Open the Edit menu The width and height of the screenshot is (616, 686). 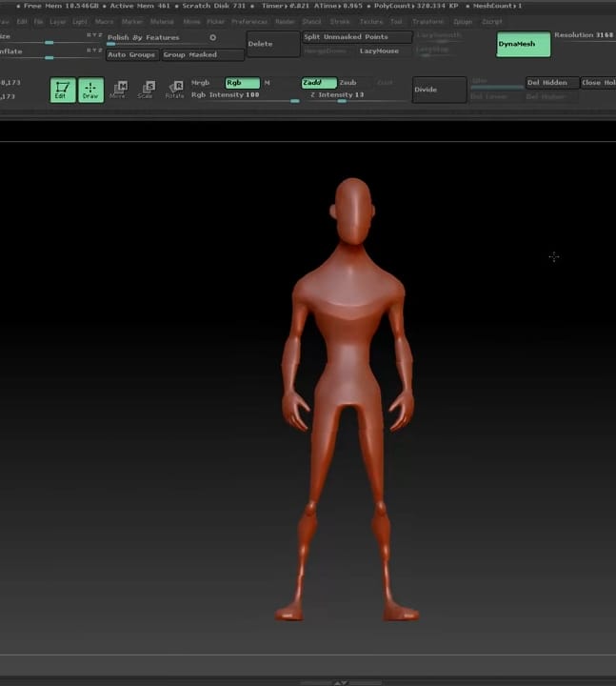click(22, 21)
